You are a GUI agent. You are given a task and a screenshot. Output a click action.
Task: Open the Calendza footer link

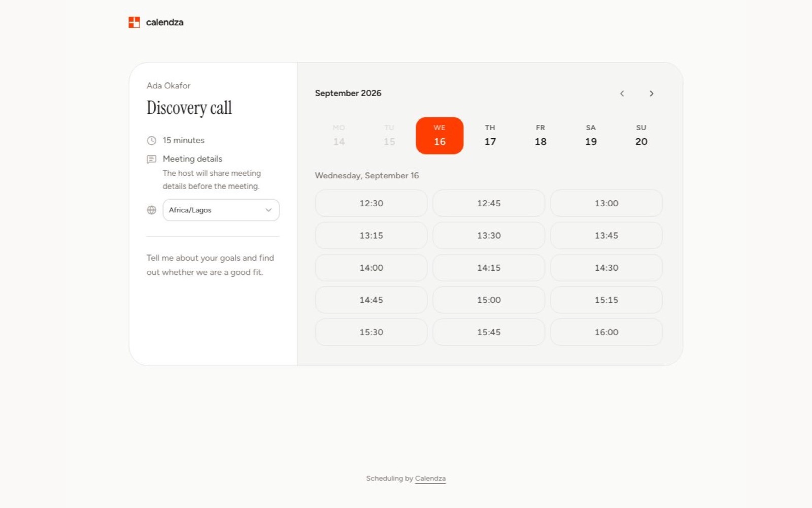tap(430, 479)
